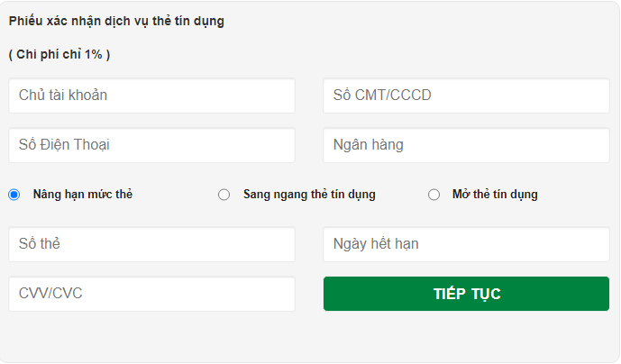Click the 'Ngân hàng' input field

(466, 145)
